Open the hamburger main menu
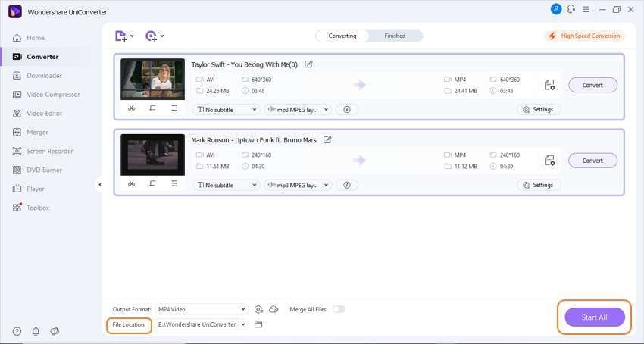This screenshot has width=644, height=344. (x=586, y=9)
